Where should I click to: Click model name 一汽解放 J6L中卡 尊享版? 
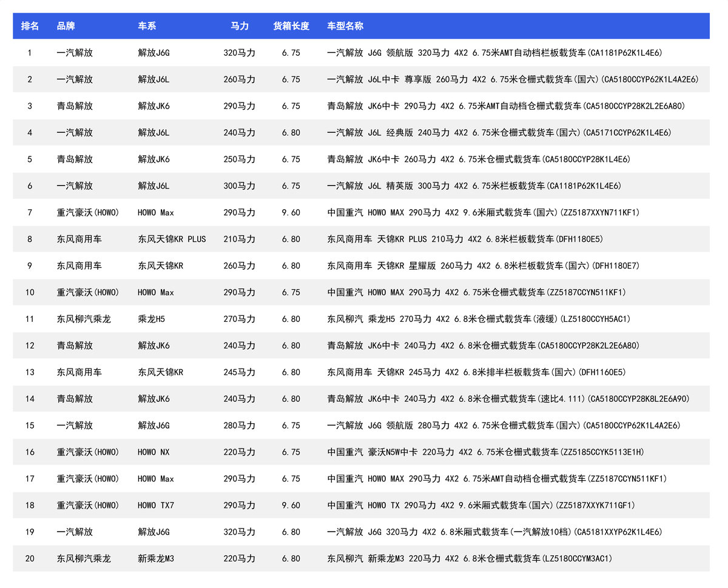tap(513, 79)
